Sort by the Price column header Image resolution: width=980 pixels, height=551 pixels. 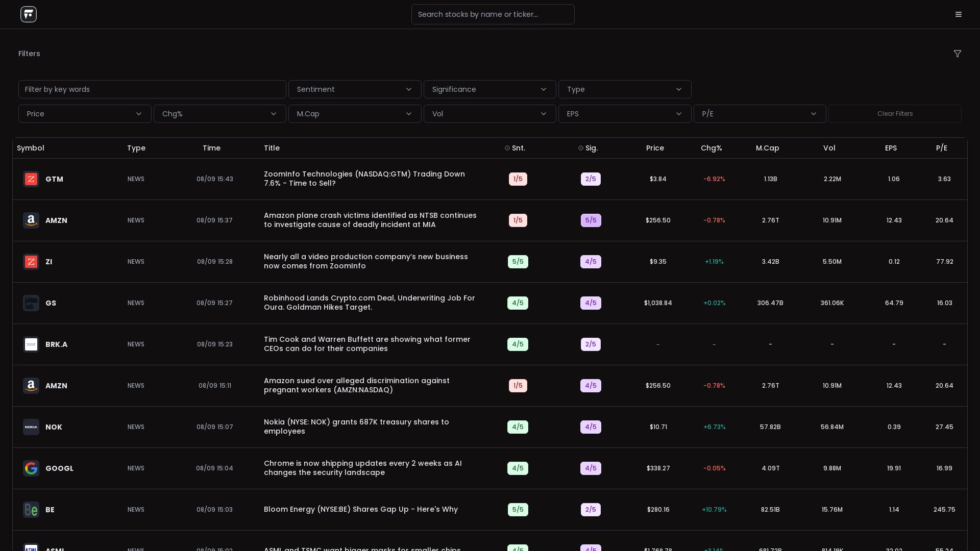[x=655, y=148]
